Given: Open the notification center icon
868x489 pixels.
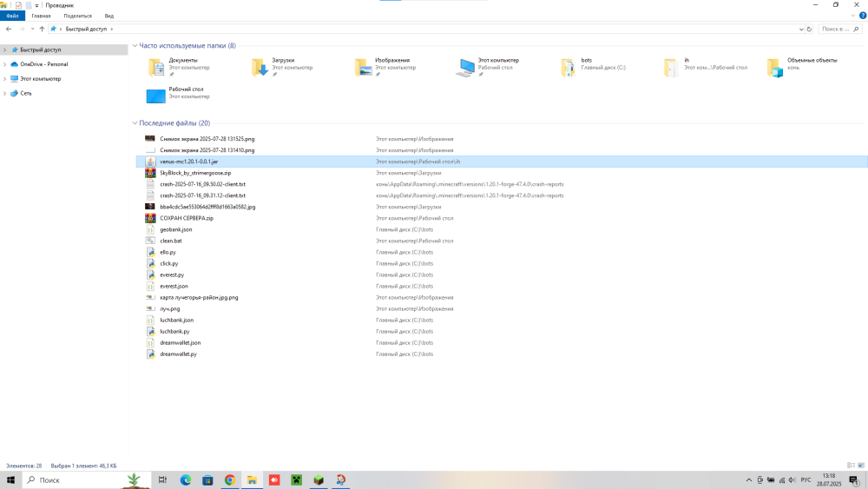Looking at the screenshot, I should click(855, 480).
